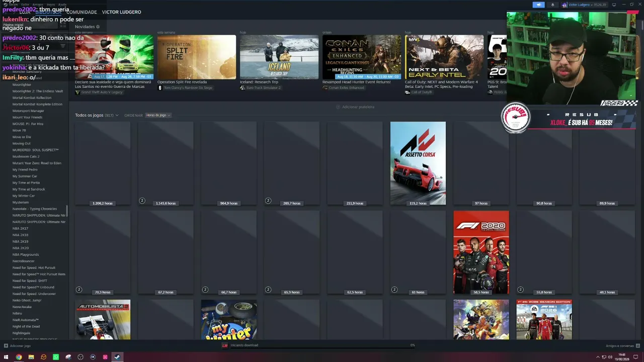Viewport: 644px width, 362px height.
Task: Open Iceland: Research Trip news card
Action: (x=279, y=57)
